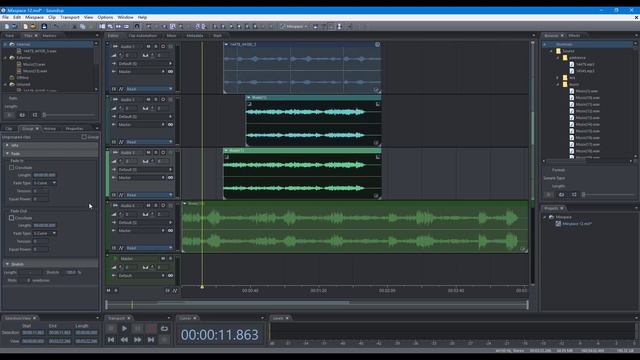
Task: Collapse the Fade section in Group panel
Action: 7,153
